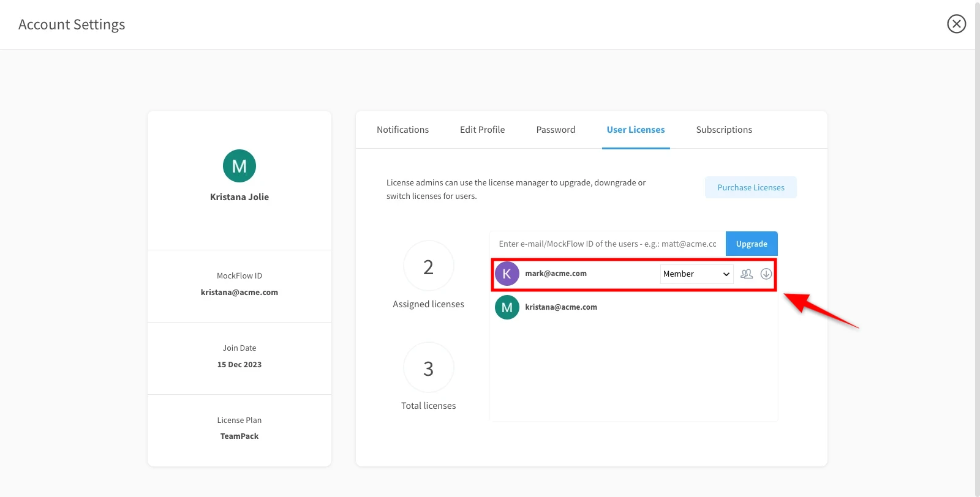Image resolution: width=980 pixels, height=497 pixels.
Task: Click the green M avatar beside kristana@acme.com
Action: click(x=507, y=307)
